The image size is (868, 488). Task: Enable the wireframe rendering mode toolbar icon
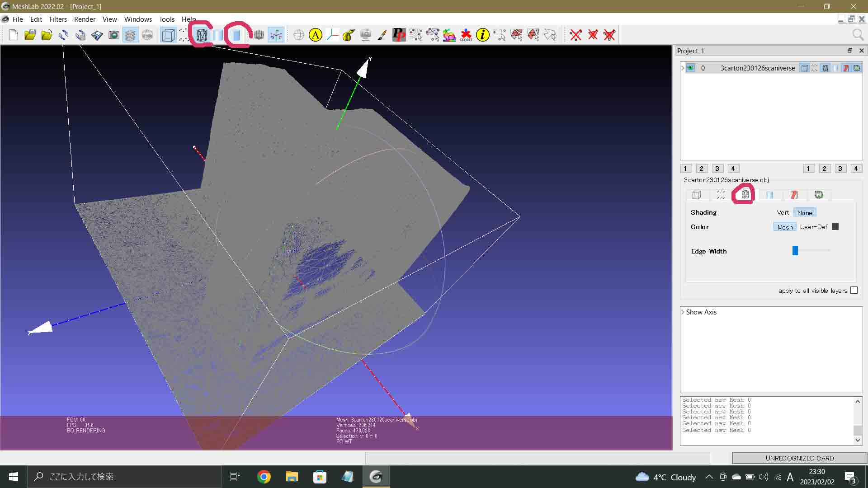pos(202,35)
